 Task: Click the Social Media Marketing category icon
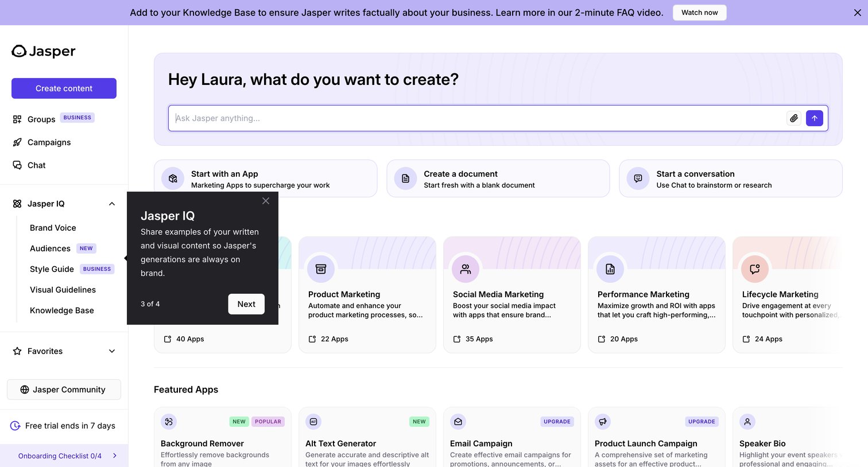click(466, 269)
